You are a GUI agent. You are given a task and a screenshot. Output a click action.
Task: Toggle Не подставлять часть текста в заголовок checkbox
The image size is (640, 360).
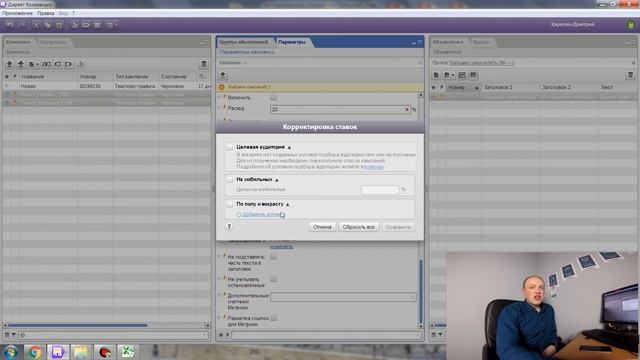point(273,257)
